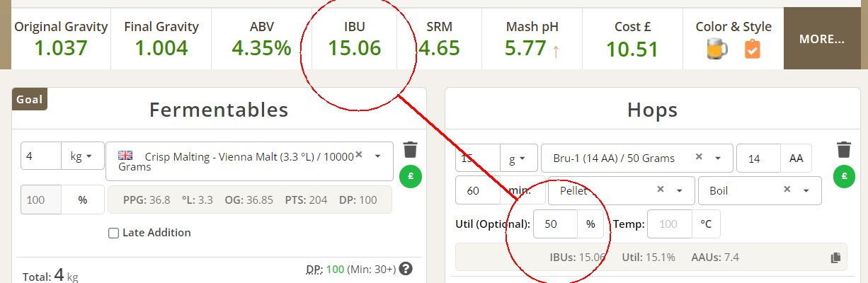Copy hop values with the duplicate icon
The image size is (868, 283).
point(835,258)
